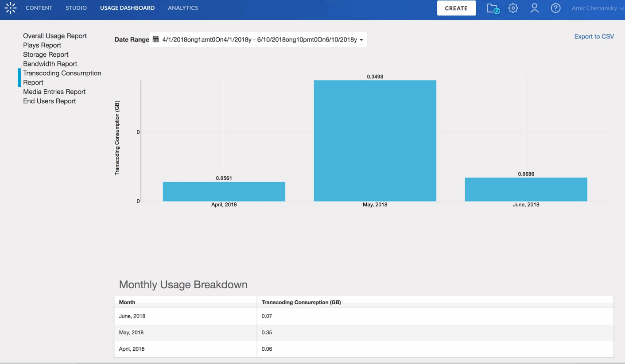Click the 0.07 table value
The height and width of the screenshot is (364, 625).
pyautogui.click(x=267, y=316)
